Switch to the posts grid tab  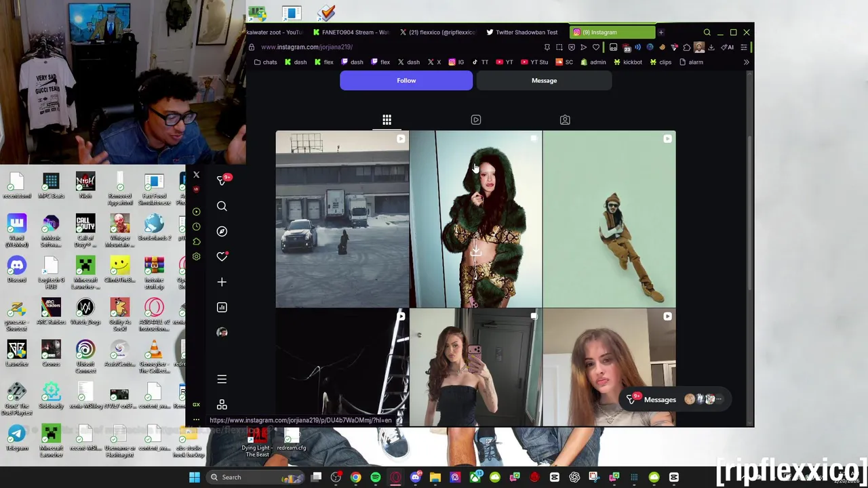pyautogui.click(x=387, y=120)
